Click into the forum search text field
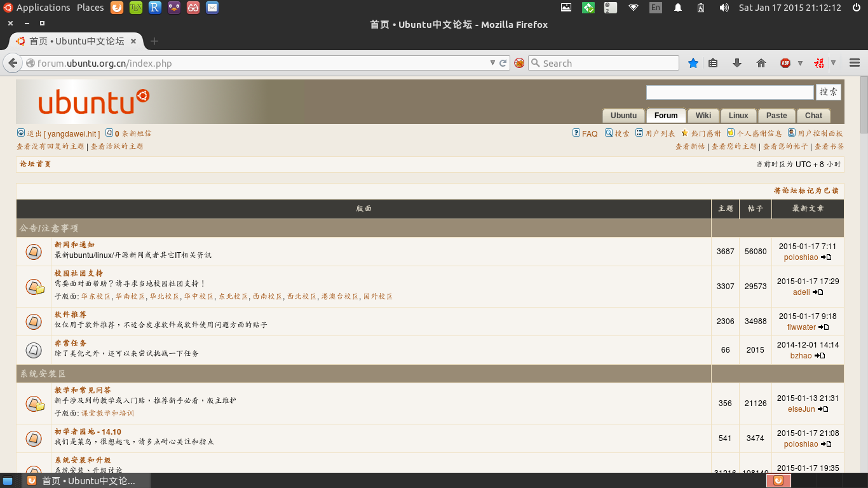Viewport: 868px width, 488px height. click(x=730, y=92)
